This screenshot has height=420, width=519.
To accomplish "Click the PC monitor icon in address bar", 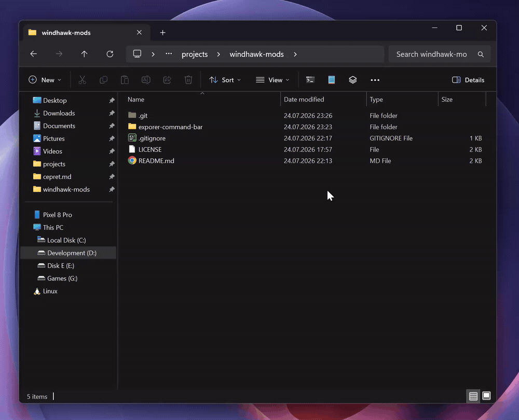I will pos(137,54).
